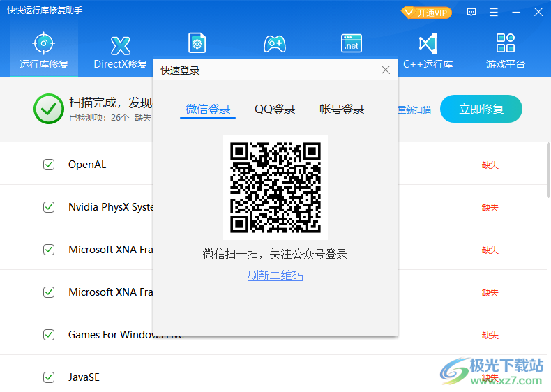Toggle the checkbox on the third list row, Microsoft XNA
Image resolution: width=551 pixels, height=392 pixels.
49,250
